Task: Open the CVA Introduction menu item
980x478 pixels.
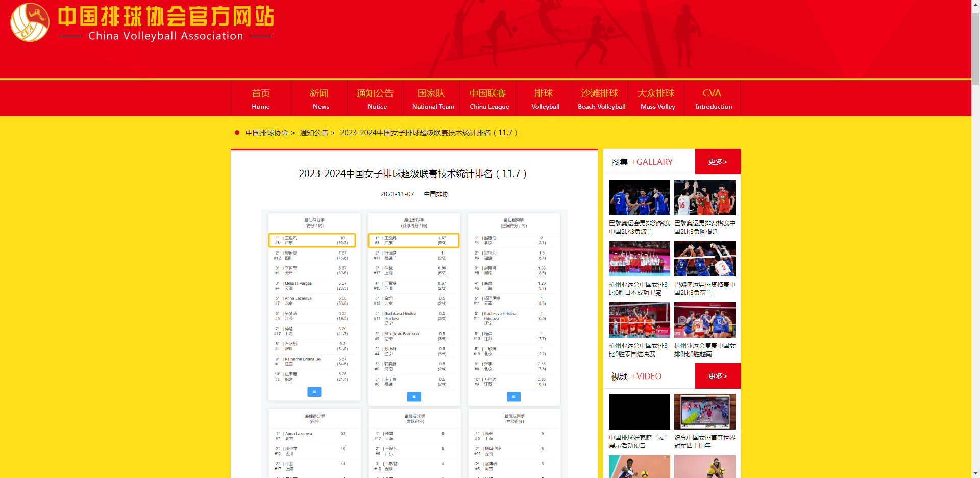Action: (x=713, y=98)
